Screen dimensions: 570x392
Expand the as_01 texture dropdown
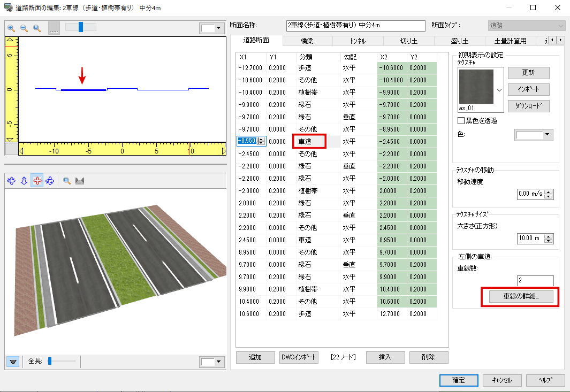[x=499, y=90]
